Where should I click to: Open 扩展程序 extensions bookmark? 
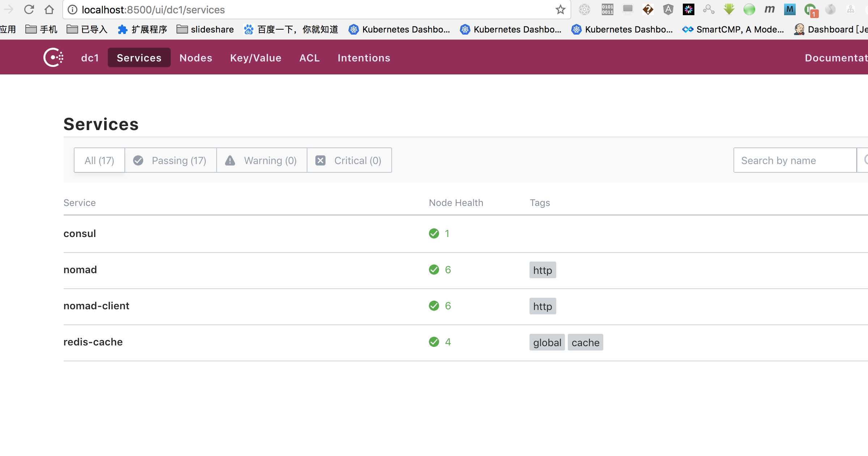point(142,29)
